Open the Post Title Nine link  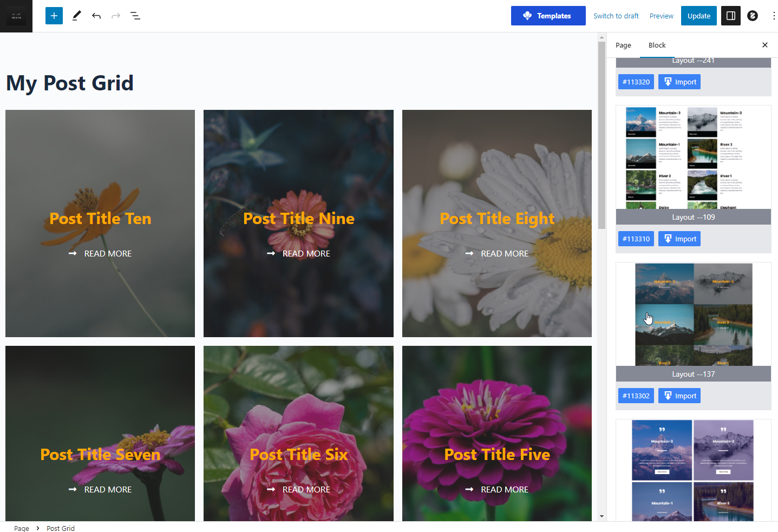299,218
